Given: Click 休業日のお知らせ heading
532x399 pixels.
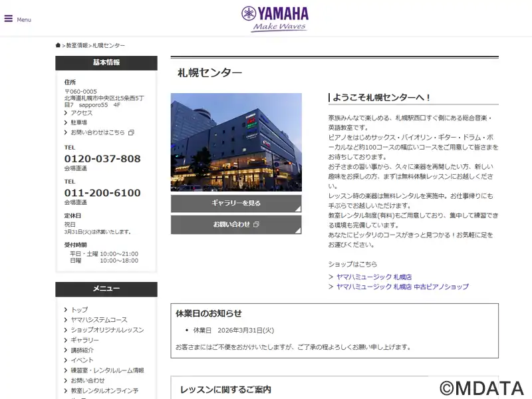Looking at the screenshot, I should click(x=209, y=313).
